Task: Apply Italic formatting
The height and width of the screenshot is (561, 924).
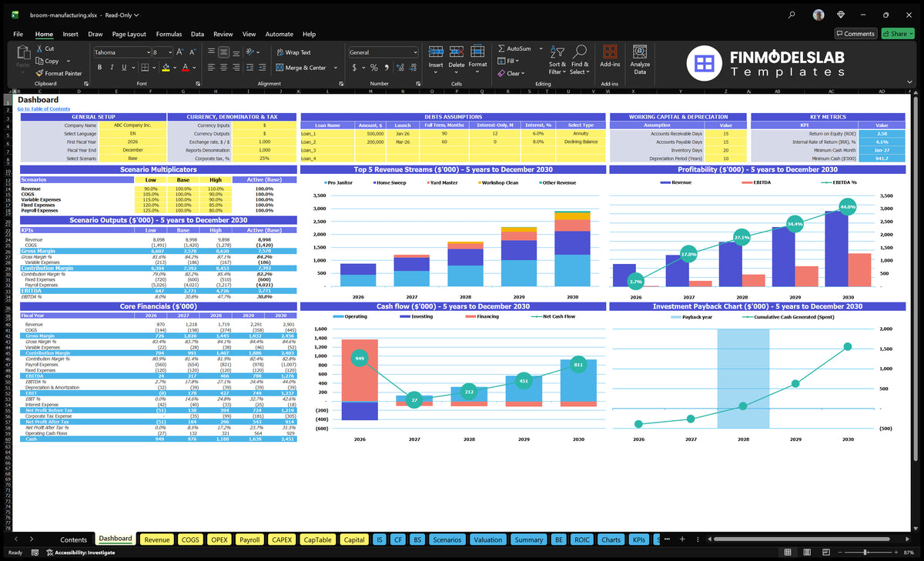Action: click(x=113, y=68)
